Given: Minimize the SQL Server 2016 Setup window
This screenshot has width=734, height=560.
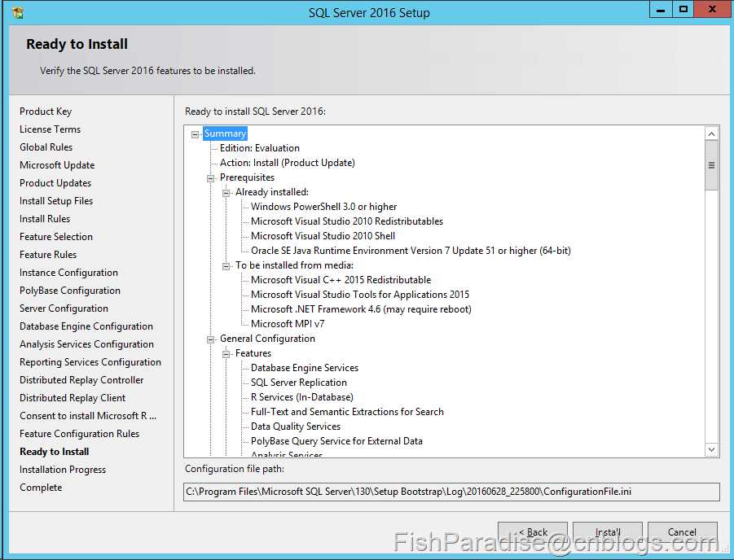Looking at the screenshot, I should tap(661, 9).
